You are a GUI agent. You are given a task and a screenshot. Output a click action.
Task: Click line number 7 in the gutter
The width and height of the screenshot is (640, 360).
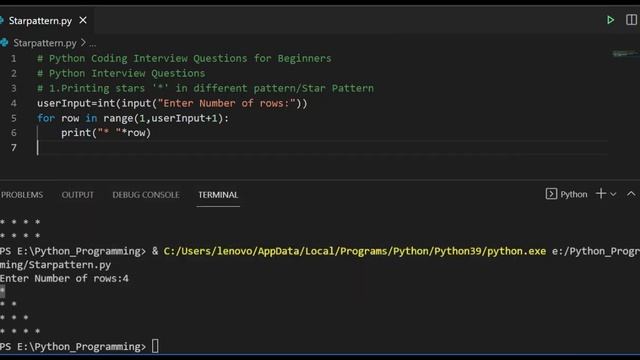pos(13,147)
